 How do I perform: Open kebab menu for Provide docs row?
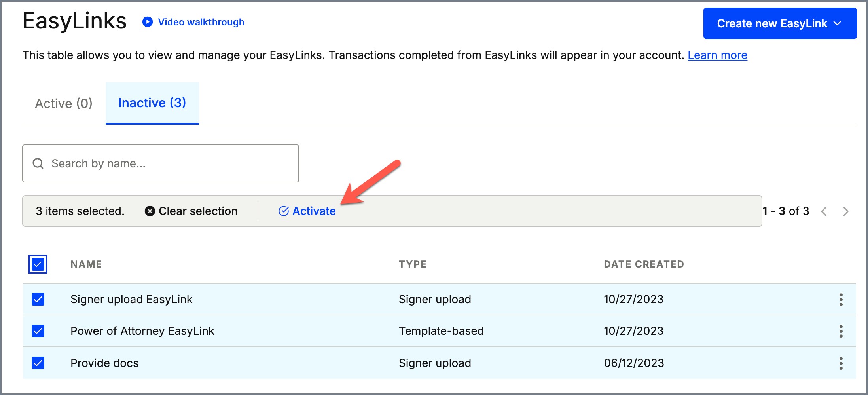[841, 363]
